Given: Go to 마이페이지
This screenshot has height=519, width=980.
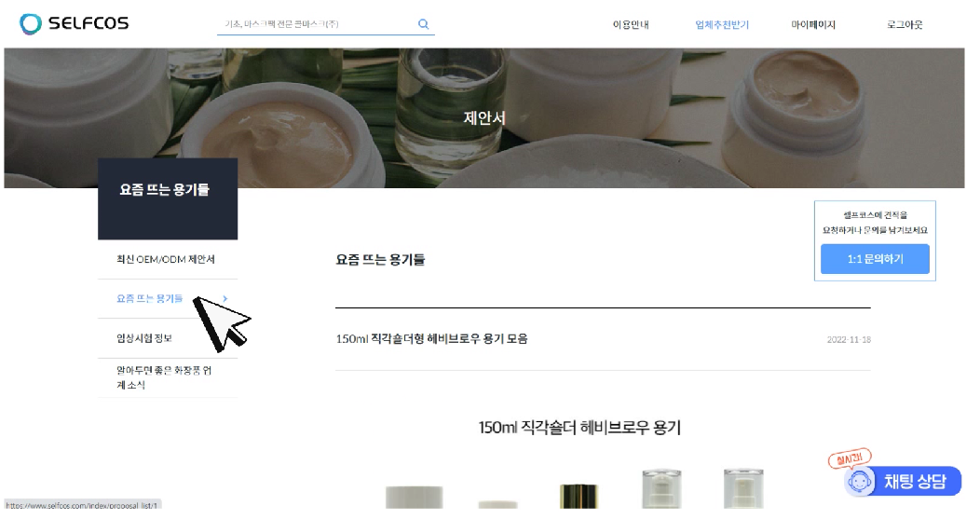Looking at the screenshot, I should pos(813,24).
